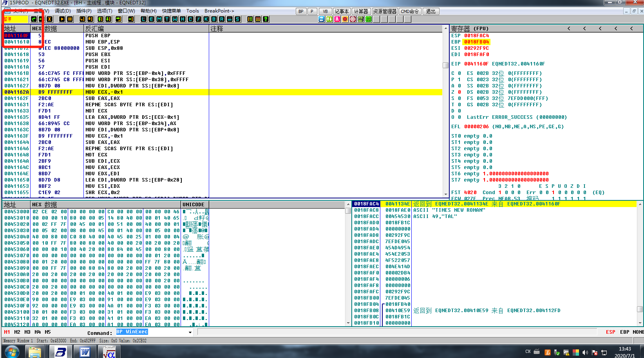Click the Trace Into toolbar icon
Screen dimensions: 644x358
tap(100, 19)
